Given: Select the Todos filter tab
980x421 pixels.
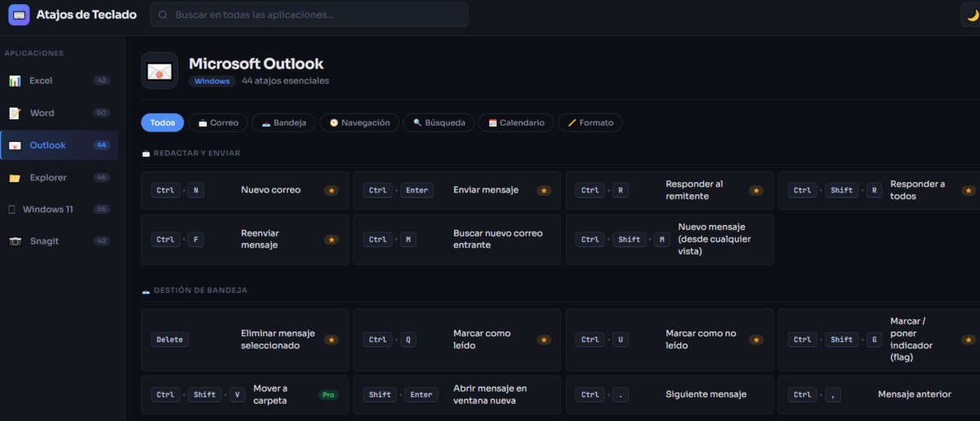Looking at the screenshot, I should pyautogui.click(x=163, y=122).
